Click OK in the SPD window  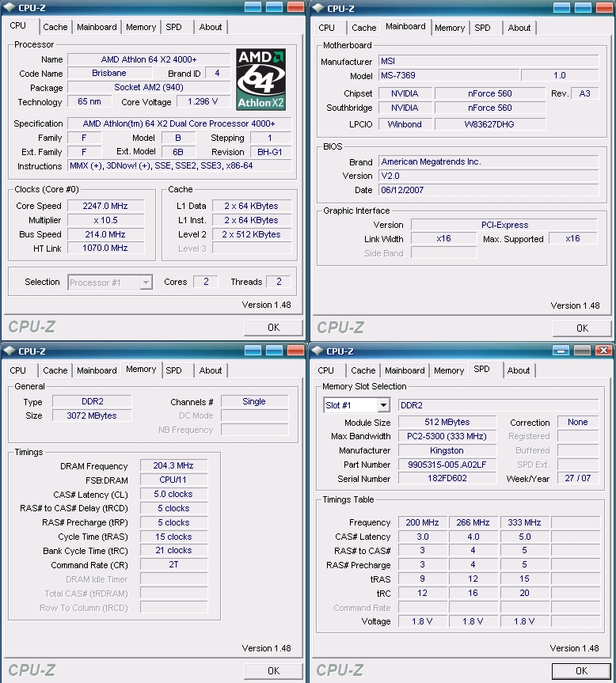coord(582,671)
